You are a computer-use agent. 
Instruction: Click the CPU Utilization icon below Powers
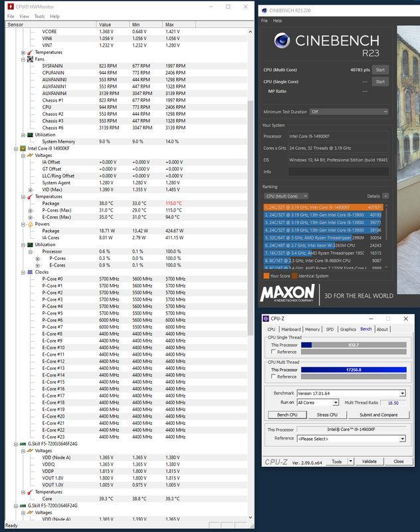pyautogui.click(x=30, y=245)
